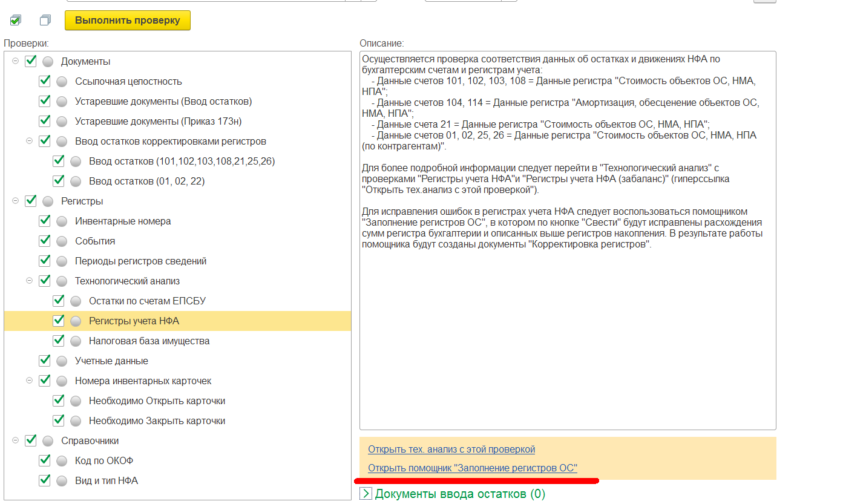Expand the Документы ввода остатков (0) section
This screenshot has width=843, height=504.
366,494
